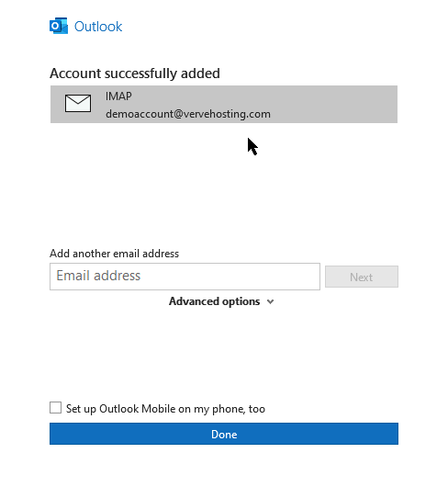448x487 pixels.
Task: Select the Outlook title text beside the logo
Action: 98,27
